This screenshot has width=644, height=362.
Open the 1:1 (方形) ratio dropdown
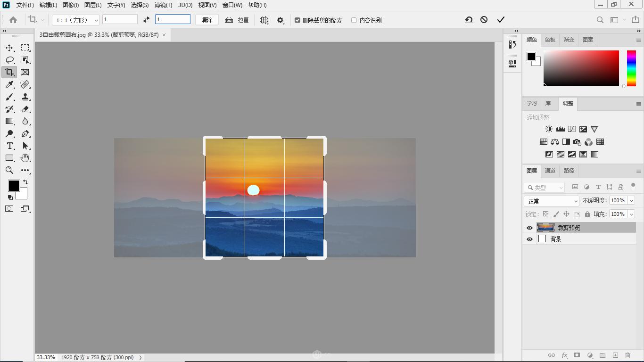click(x=76, y=20)
